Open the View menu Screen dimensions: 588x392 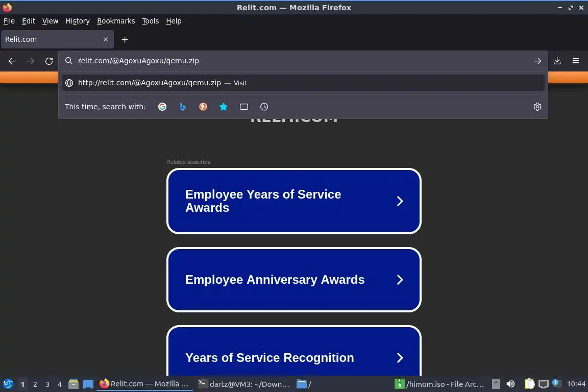click(x=50, y=21)
